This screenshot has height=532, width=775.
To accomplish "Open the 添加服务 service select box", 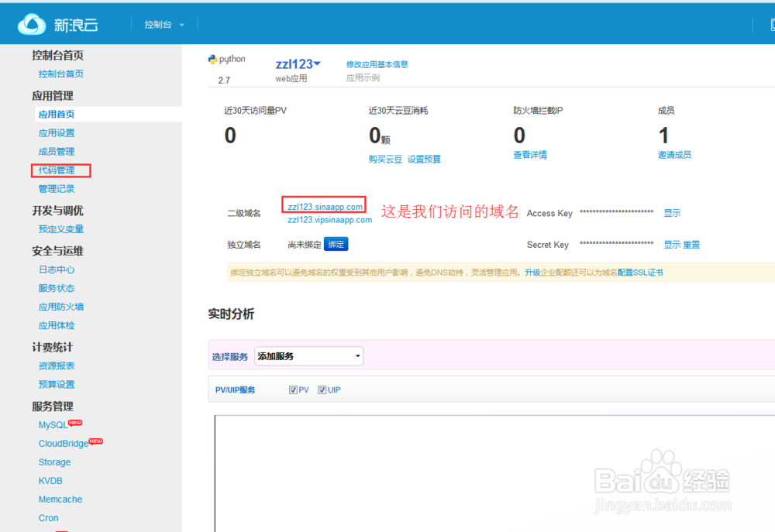I will [x=309, y=356].
